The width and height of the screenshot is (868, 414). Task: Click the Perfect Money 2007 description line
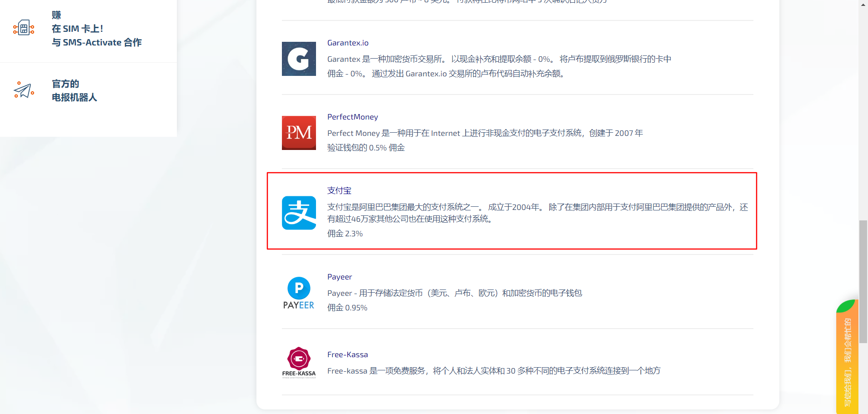tap(485, 133)
